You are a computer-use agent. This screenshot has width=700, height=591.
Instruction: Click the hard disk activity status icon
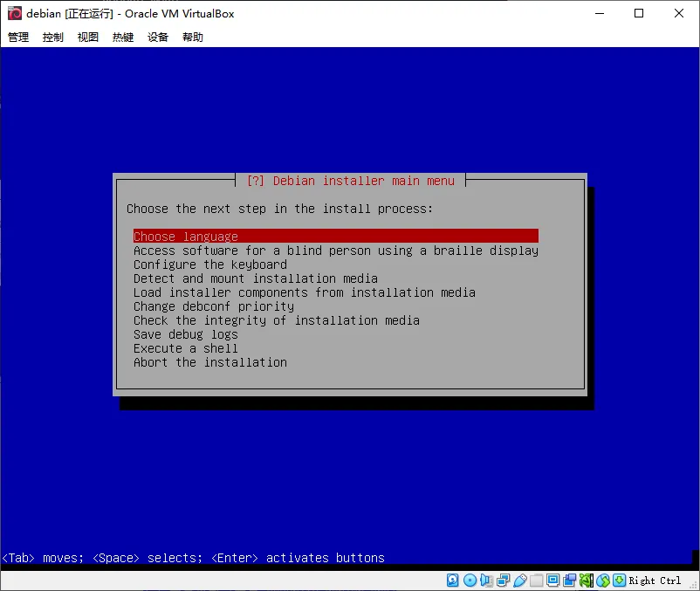453,581
